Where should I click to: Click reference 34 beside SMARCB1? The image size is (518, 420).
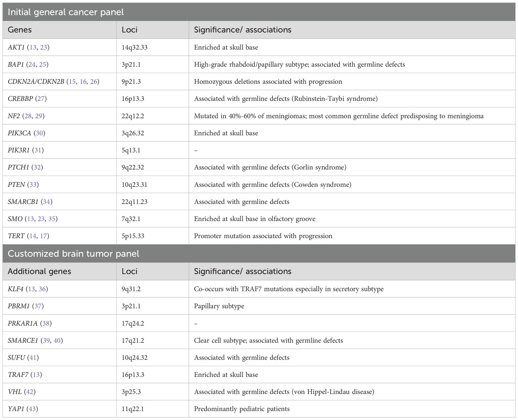pos(46,202)
